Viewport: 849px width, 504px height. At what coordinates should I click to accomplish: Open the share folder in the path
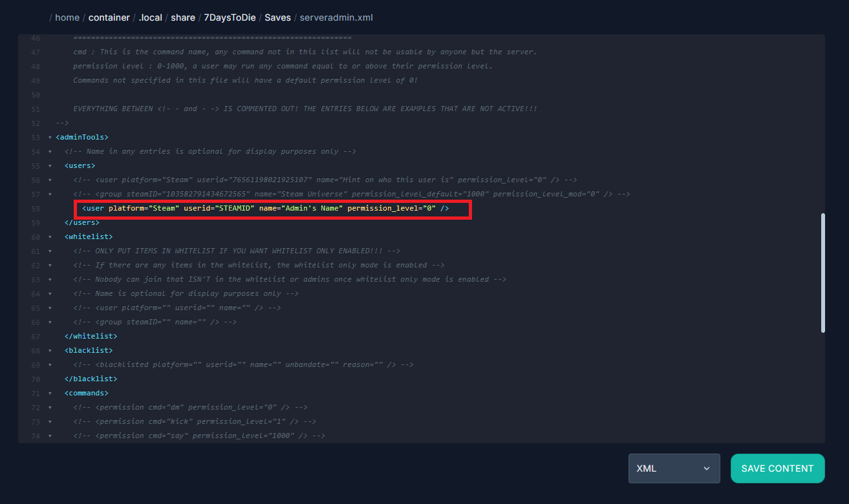point(183,17)
